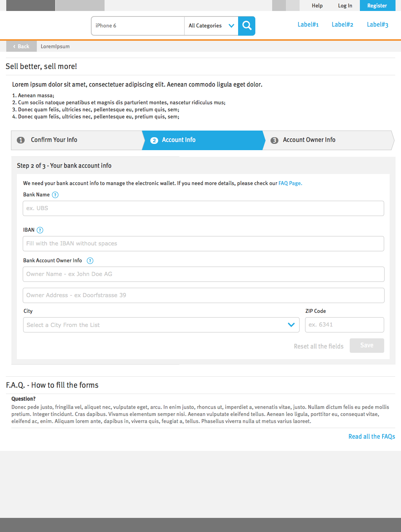Show help for Bank Account Owner Info

coord(90,261)
